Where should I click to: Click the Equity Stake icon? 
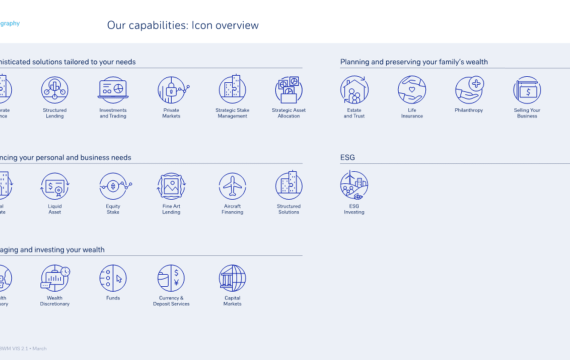pos(115,186)
